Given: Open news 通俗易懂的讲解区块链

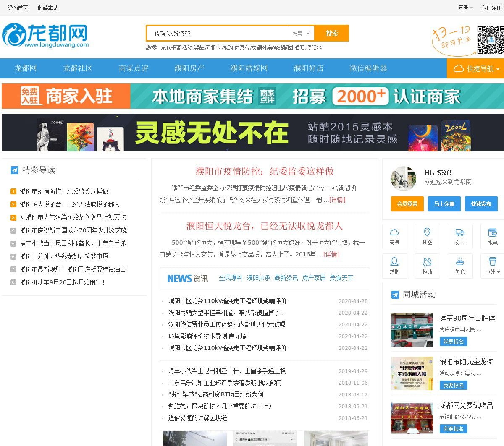Looking at the screenshot, I should (x=198, y=418).
